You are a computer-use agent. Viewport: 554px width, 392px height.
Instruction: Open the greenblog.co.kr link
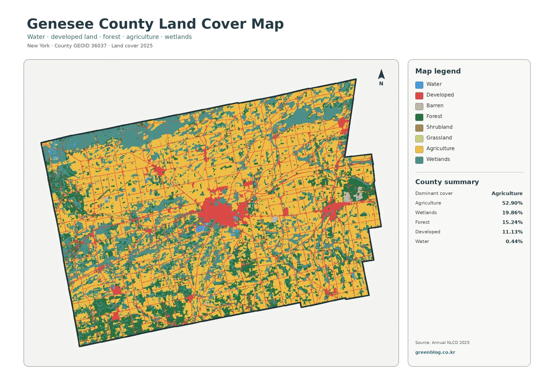click(435, 352)
